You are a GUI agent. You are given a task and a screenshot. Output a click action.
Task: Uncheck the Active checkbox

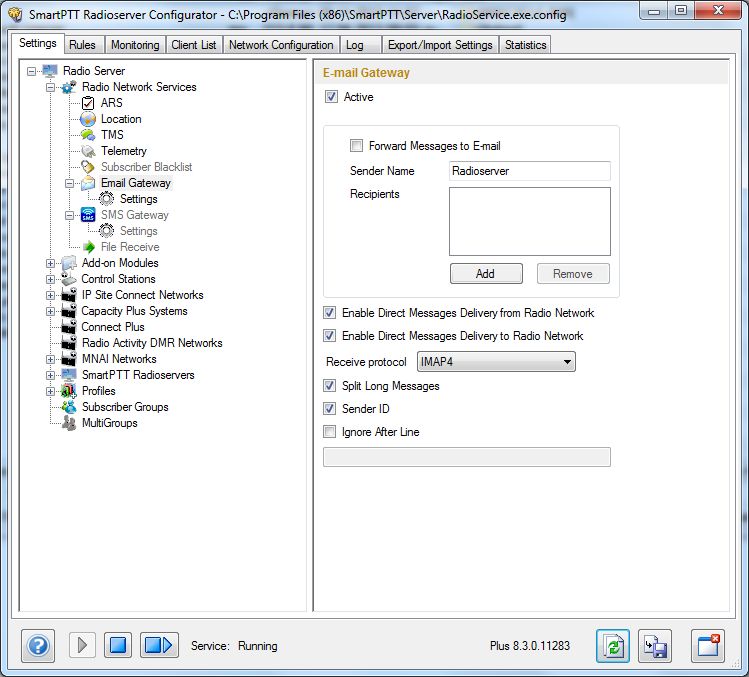pyautogui.click(x=332, y=97)
